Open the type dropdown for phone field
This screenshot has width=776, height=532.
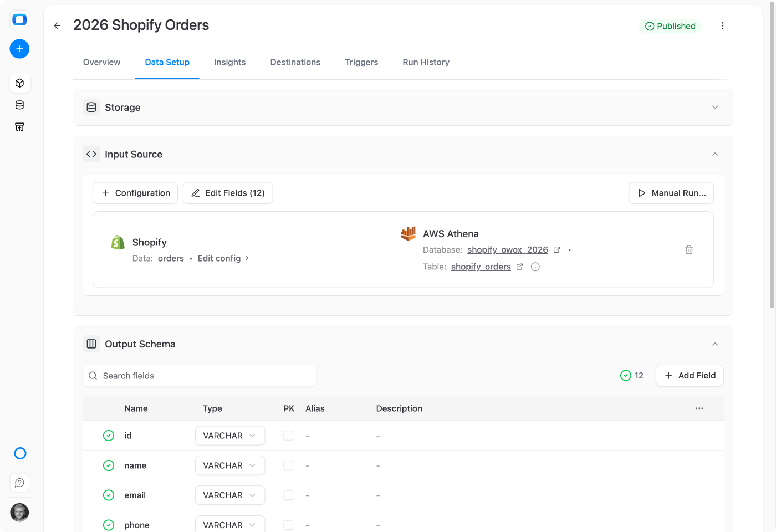click(x=230, y=524)
